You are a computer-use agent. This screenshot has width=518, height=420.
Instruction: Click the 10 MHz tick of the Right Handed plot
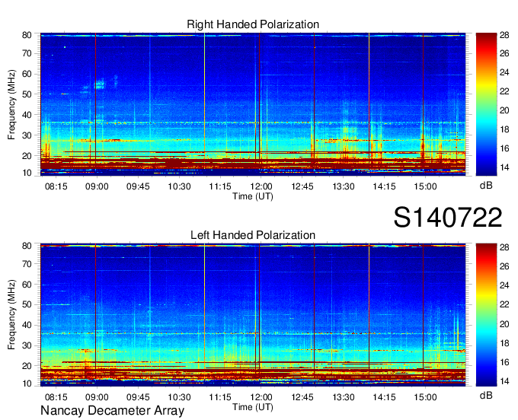tap(27, 173)
